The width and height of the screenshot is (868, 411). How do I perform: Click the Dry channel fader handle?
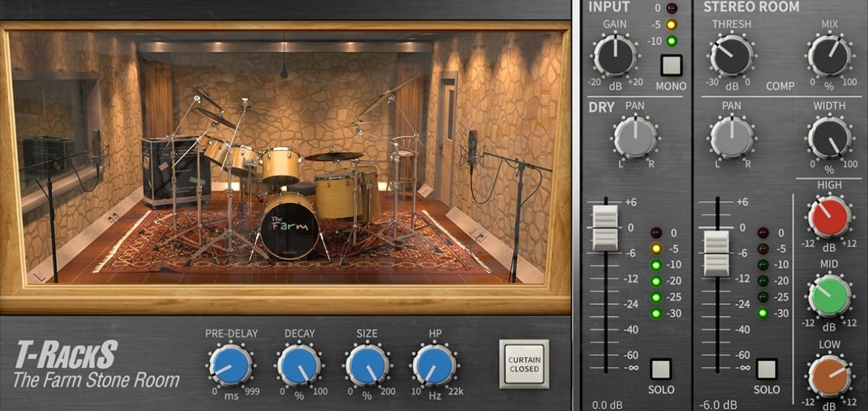605,227
